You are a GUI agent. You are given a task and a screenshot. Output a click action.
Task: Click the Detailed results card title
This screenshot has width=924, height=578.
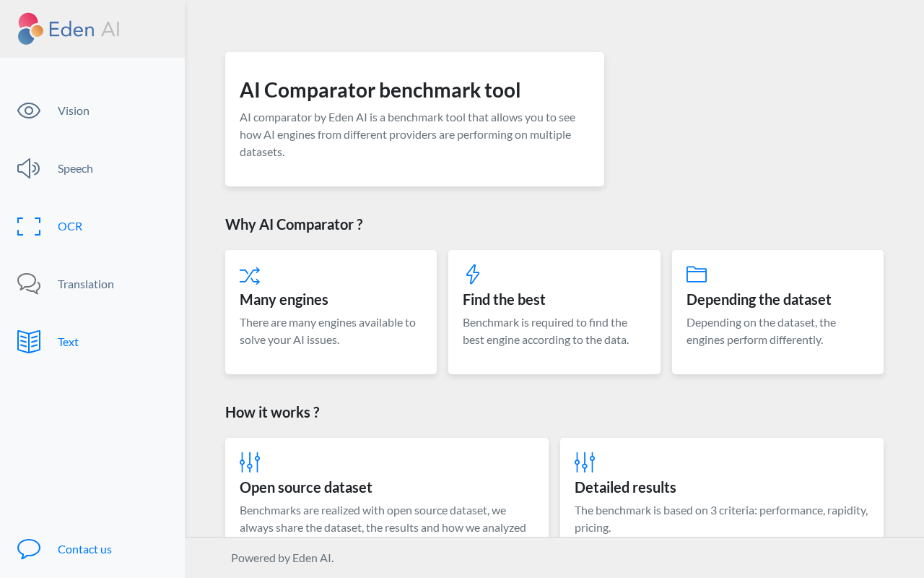pos(625,487)
